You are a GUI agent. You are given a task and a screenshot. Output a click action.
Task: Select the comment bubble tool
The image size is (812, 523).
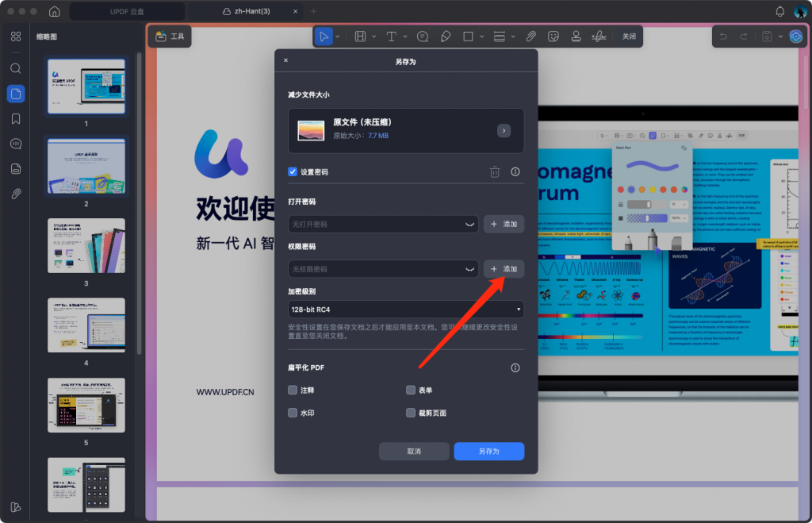pos(423,37)
